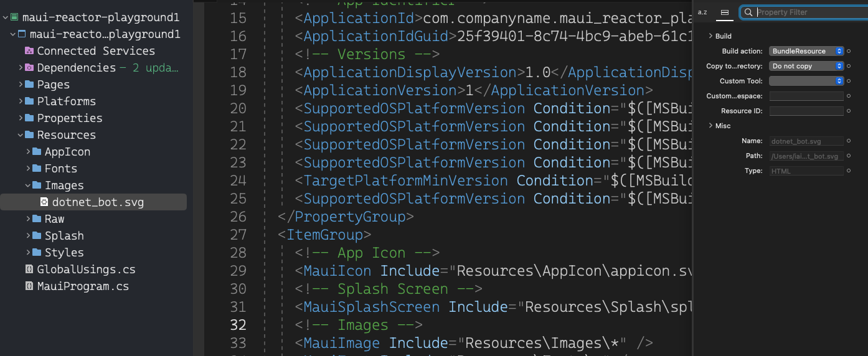Viewport: 868px width, 356px height.
Task: Select the GlobalUsings.cs file name
Action: [86, 269]
